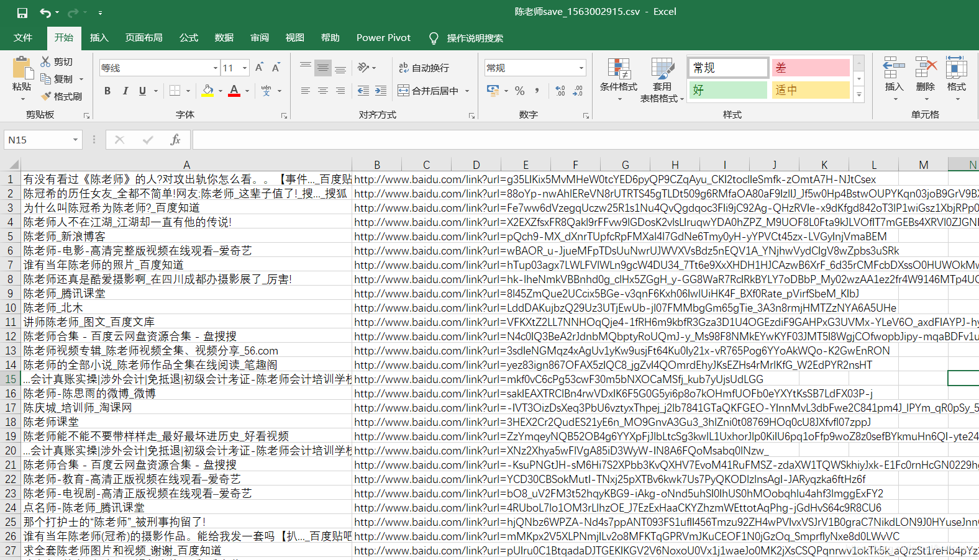This screenshot has width=979, height=560.
Task: Align text to the bottom
Action: point(340,68)
